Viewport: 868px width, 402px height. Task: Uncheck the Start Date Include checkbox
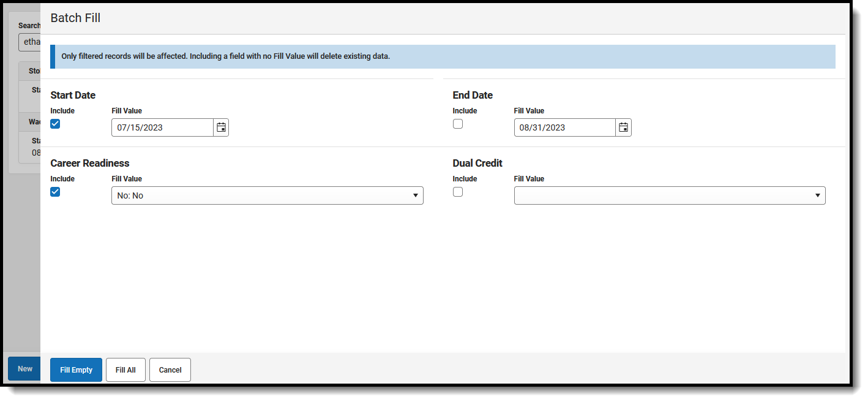point(55,124)
